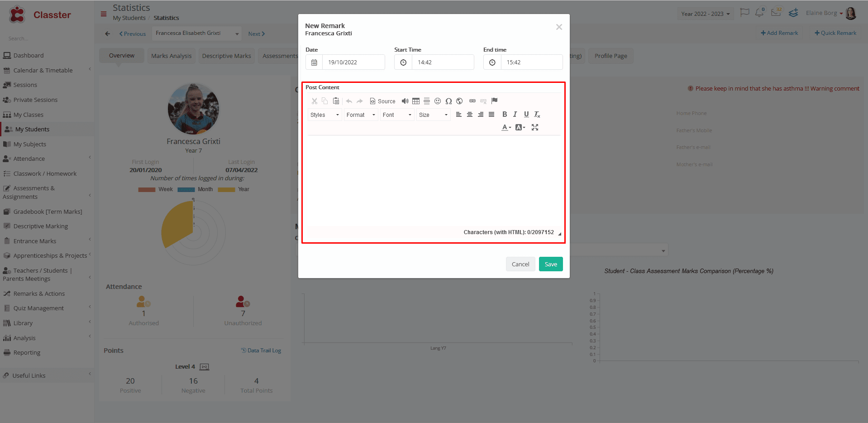Undo the last edit in the post editor

pyautogui.click(x=349, y=101)
